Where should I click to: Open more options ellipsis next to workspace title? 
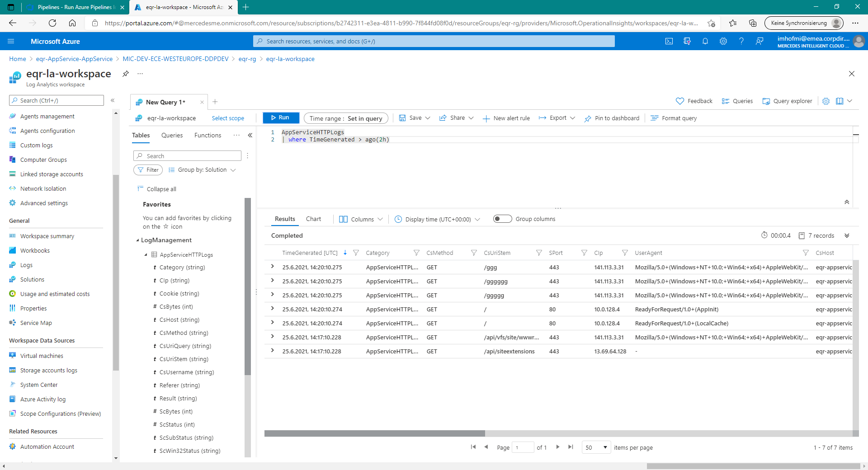point(140,74)
